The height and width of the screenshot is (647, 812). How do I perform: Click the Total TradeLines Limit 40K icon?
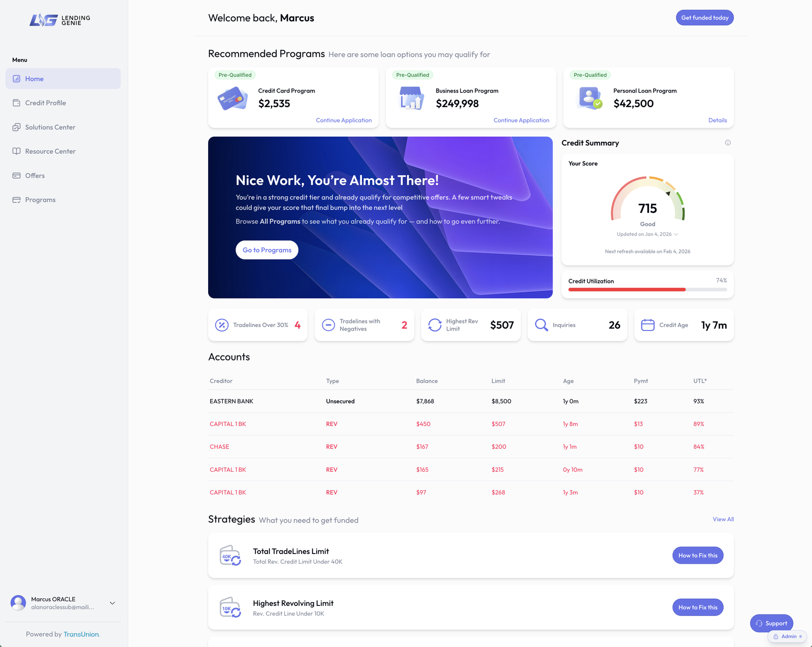pyautogui.click(x=230, y=556)
